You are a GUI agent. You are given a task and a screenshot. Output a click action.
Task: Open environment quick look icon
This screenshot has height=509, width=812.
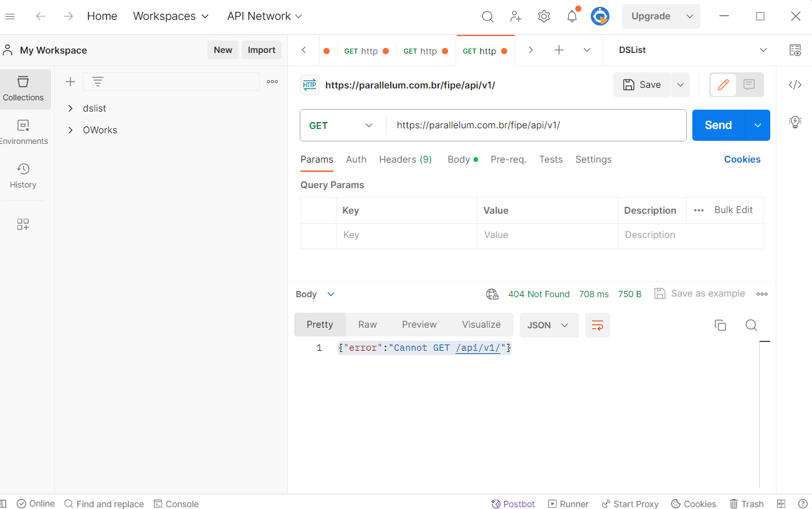point(795,50)
